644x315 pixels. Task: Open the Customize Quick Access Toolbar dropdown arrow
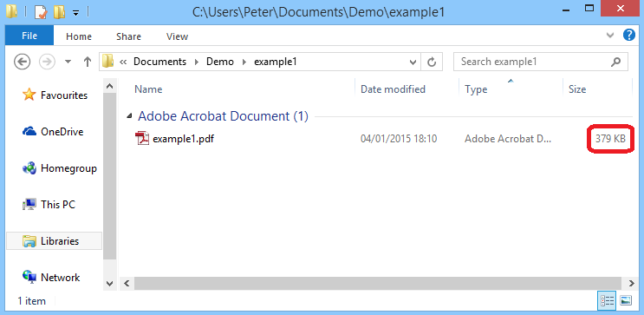coord(75,13)
